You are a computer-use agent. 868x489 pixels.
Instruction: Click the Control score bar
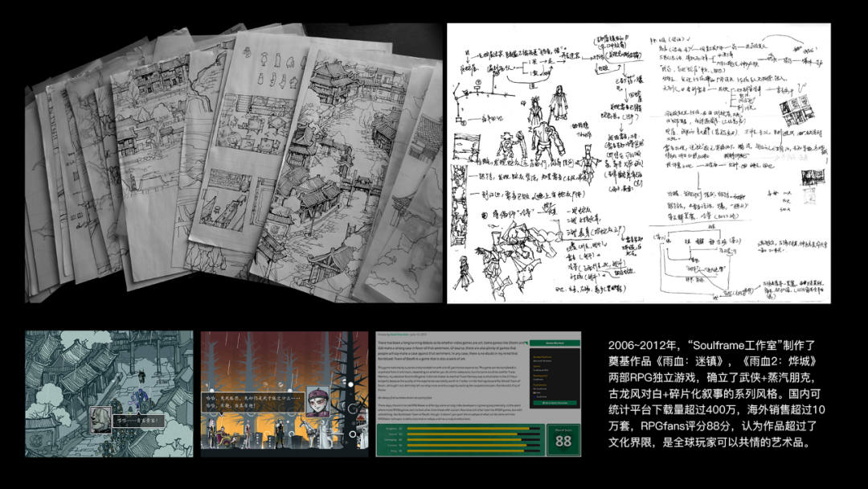click(473, 446)
